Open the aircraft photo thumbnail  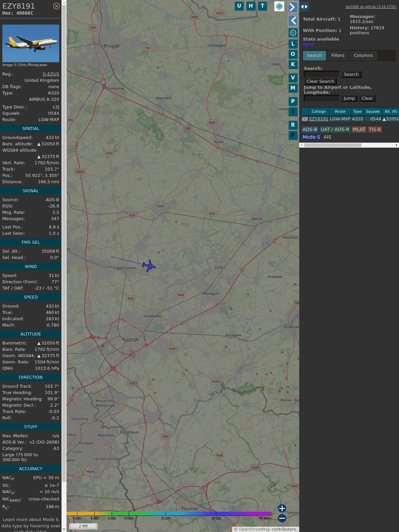(x=31, y=43)
